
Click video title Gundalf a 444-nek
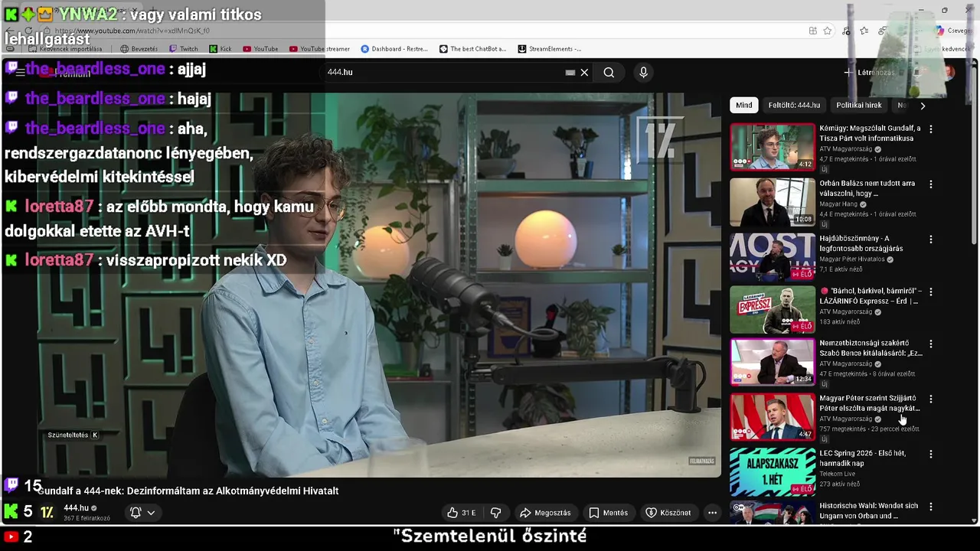pos(188,491)
